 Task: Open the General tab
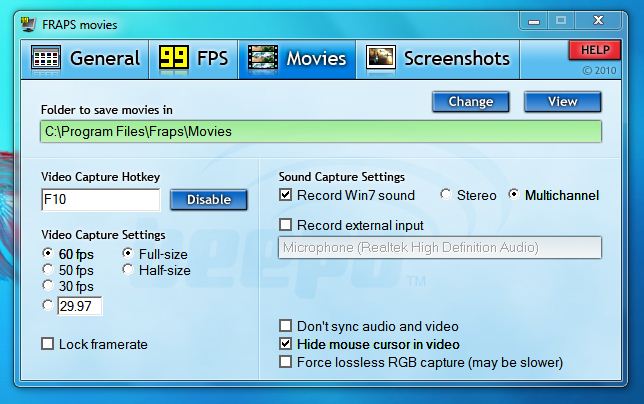[85, 59]
